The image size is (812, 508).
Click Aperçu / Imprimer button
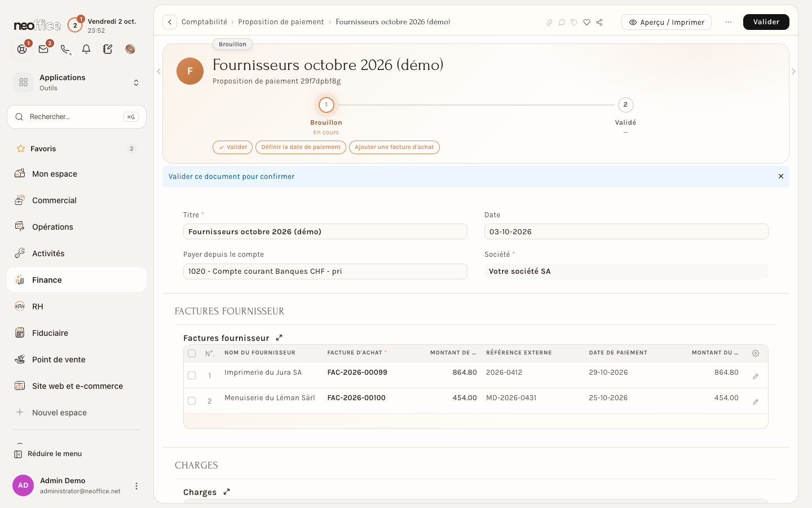click(667, 22)
